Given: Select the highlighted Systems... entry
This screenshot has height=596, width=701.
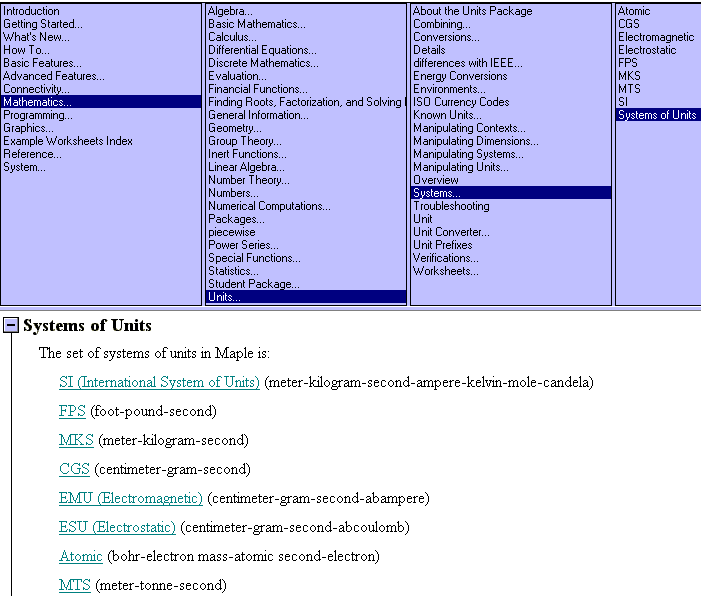Looking at the screenshot, I should (x=511, y=193).
